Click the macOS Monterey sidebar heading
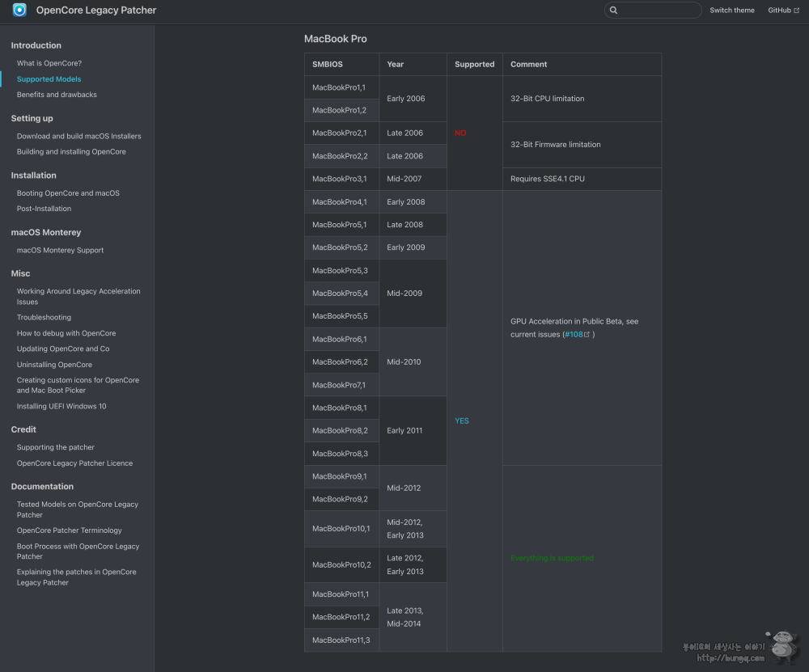 click(x=46, y=232)
